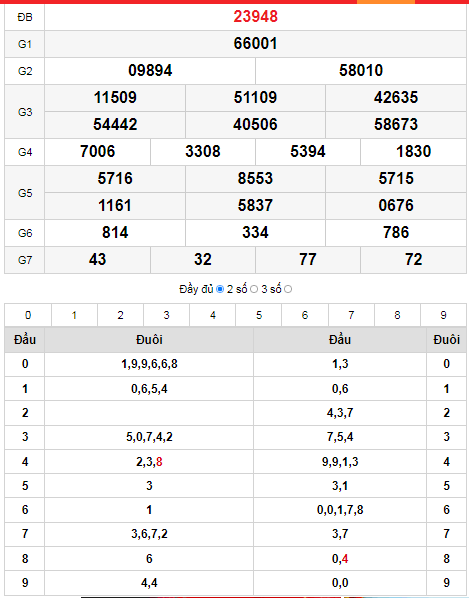Select the "2 số" radio option
Screen dimensions: 469x598
tap(254, 289)
